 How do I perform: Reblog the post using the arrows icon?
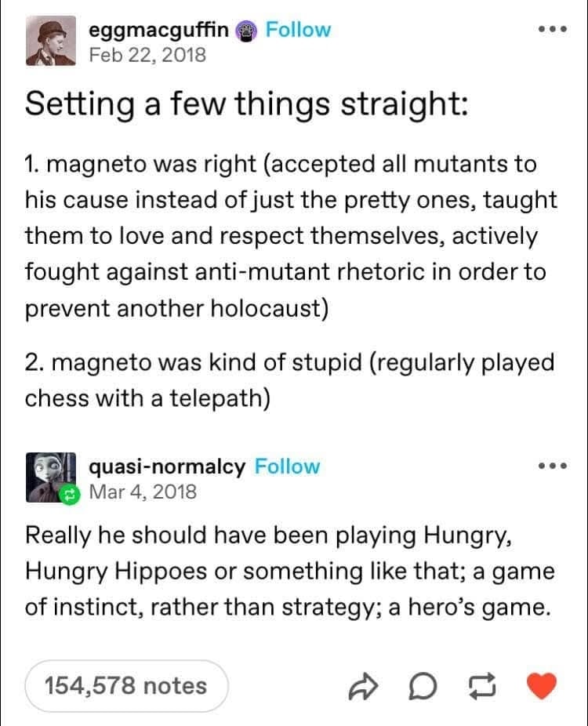482,686
